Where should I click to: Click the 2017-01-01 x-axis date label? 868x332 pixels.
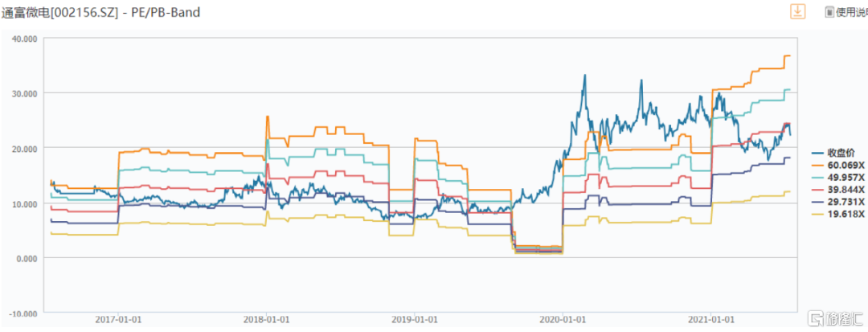pyautogui.click(x=118, y=320)
